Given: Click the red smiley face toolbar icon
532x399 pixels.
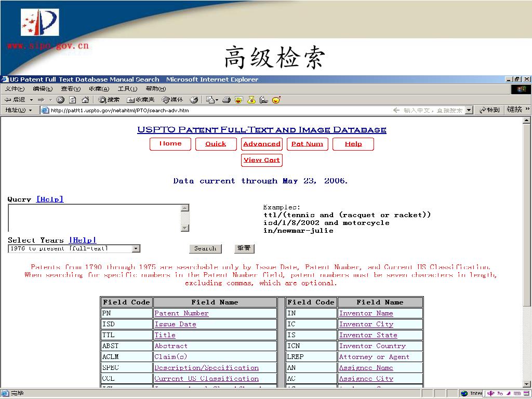Looking at the screenshot, I should point(239,100).
